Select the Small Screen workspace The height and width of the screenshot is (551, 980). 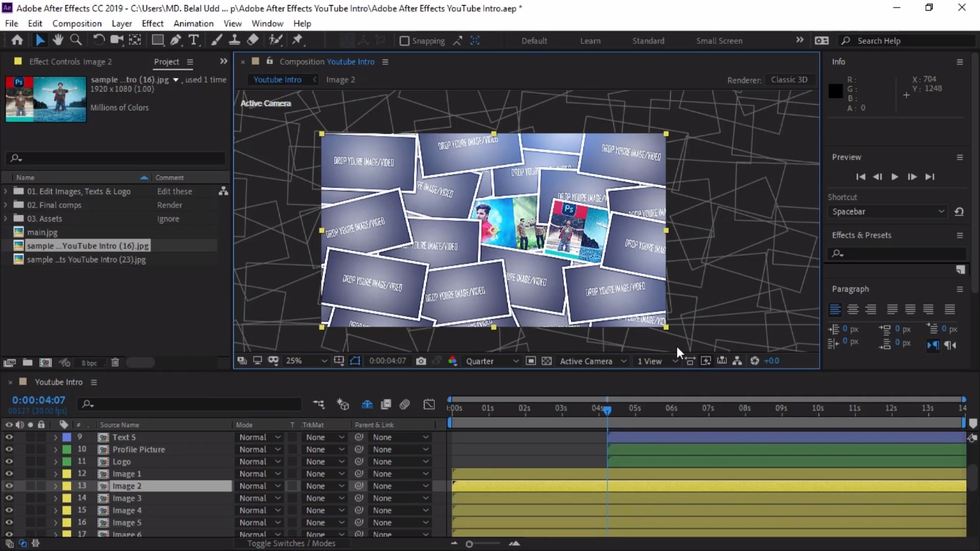[x=720, y=41]
